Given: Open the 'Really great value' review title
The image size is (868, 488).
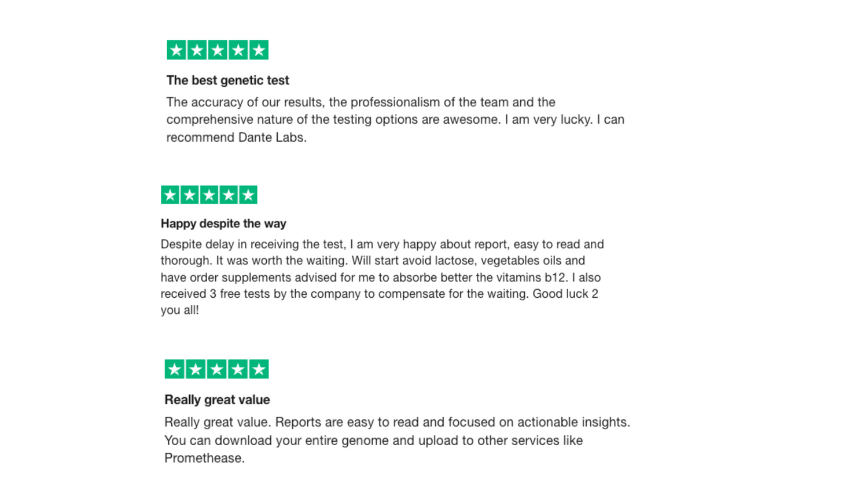Looking at the screenshot, I should coord(217,400).
